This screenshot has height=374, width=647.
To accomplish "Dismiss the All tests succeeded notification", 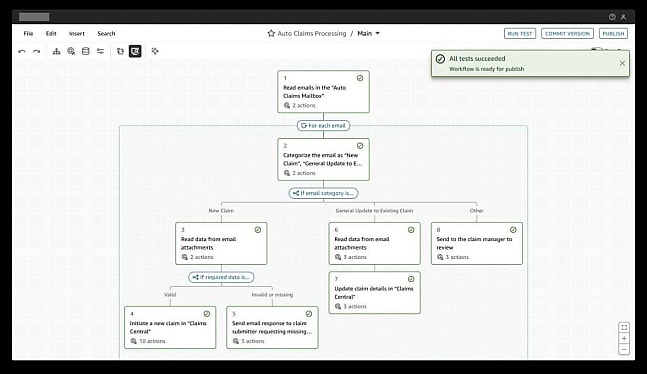I will [622, 63].
